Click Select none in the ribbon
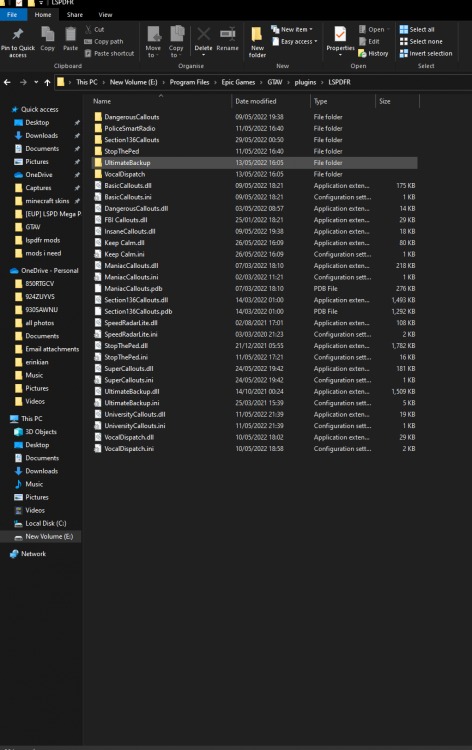This screenshot has height=750, width=472. 421,42
